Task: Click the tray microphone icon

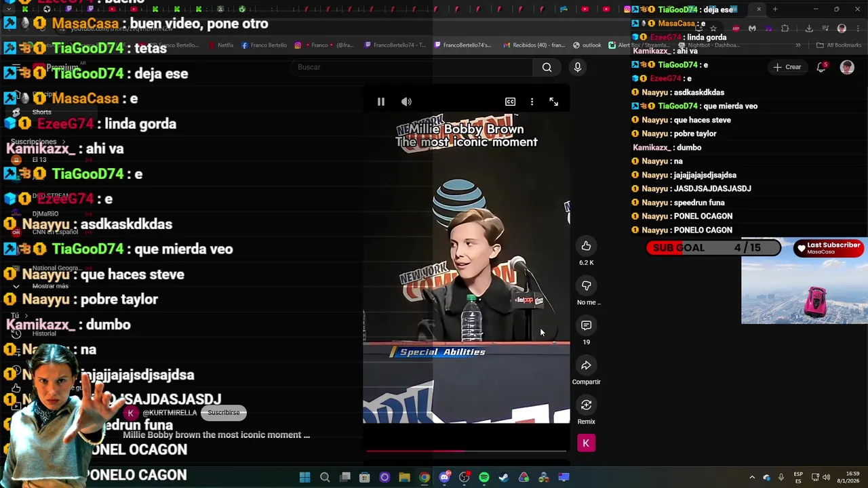Action: [781, 477]
